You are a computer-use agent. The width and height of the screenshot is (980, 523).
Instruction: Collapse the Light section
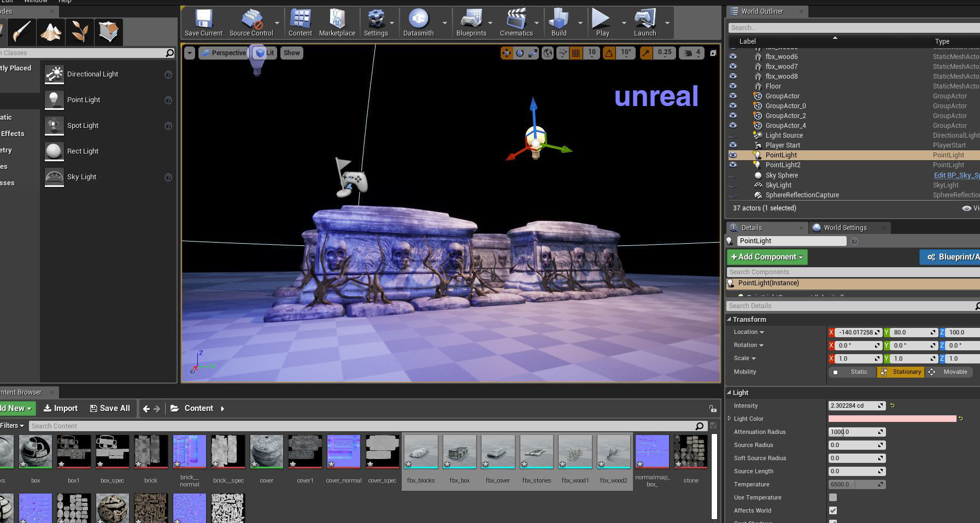click(x=729, y=392)
